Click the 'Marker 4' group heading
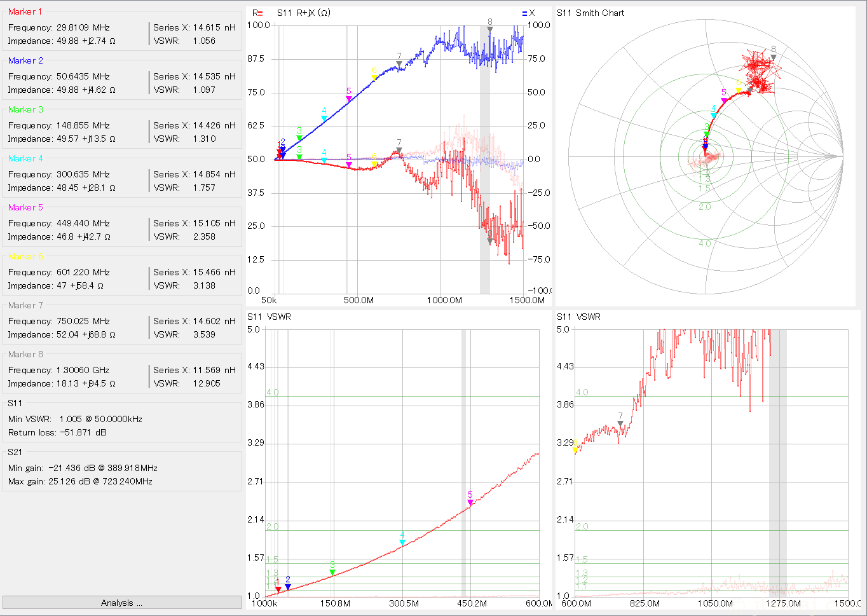 (25, 158)
